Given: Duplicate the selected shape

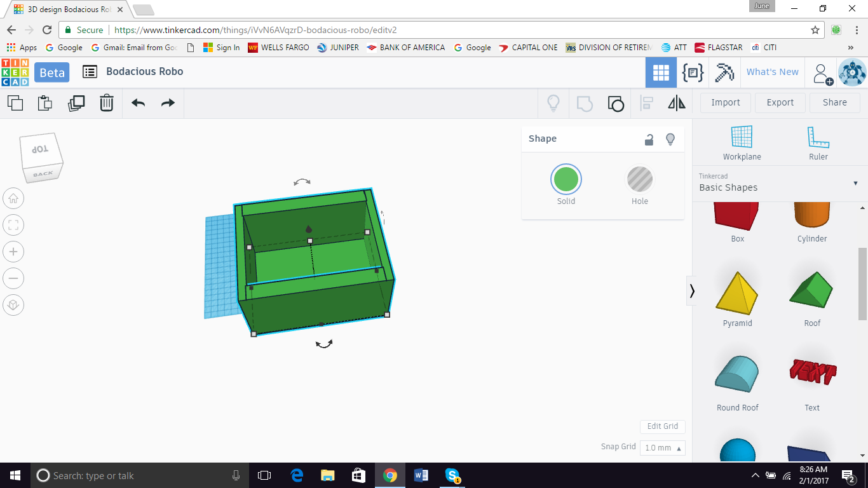Looking at the screenshot, I should [x=76, y=103].
